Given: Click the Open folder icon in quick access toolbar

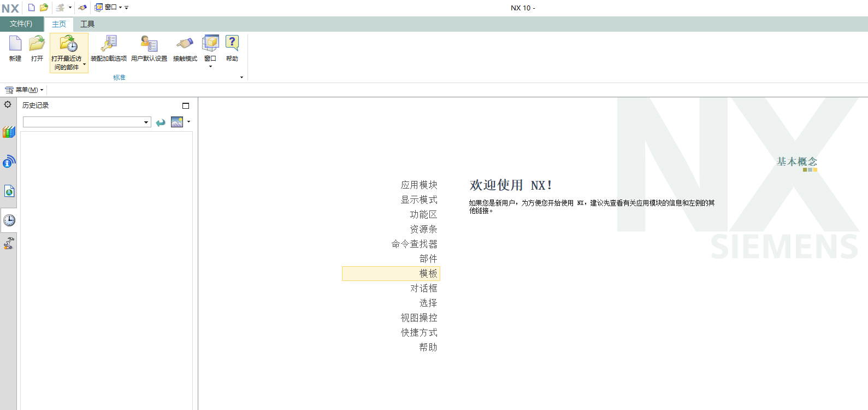Looking at the screenshot, I should 44,8.
